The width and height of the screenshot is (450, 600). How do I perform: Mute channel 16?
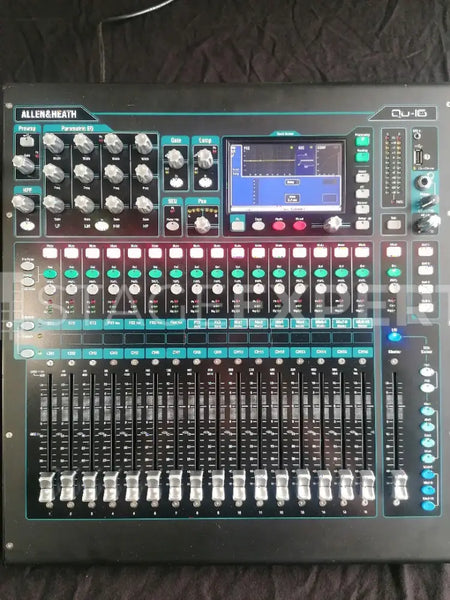click(362, 252)
